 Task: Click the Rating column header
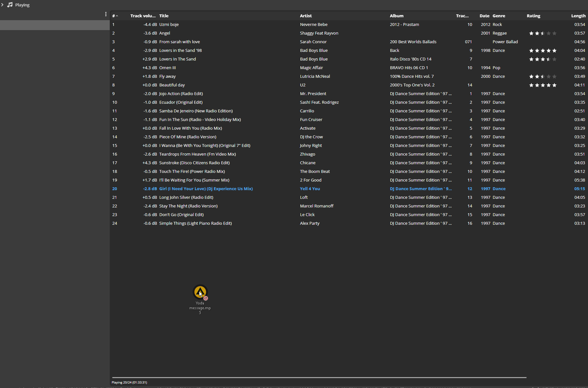(533, 16)
